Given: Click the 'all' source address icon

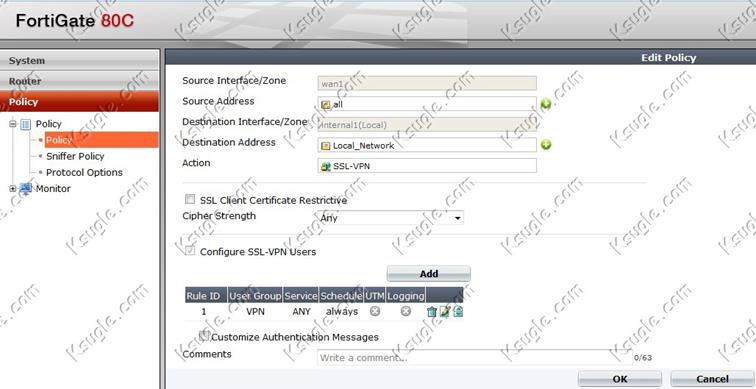Looking at the screenshot, I should [x=326, y=104].
